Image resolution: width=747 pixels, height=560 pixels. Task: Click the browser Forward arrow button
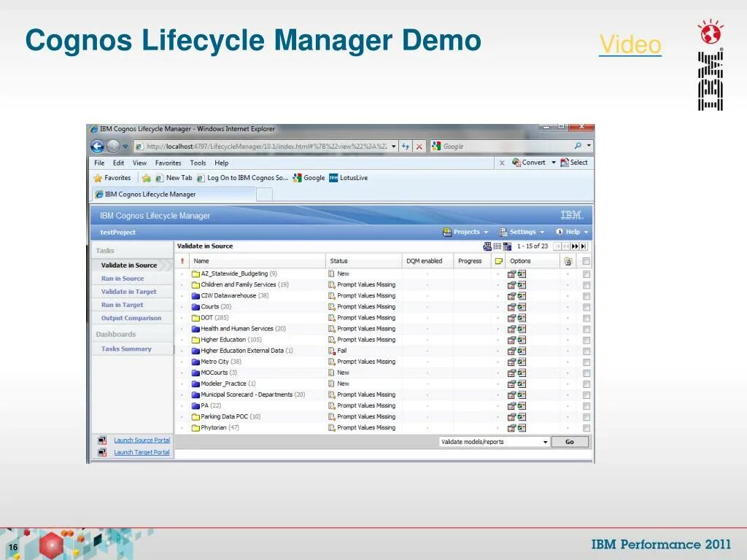[112, 146]
